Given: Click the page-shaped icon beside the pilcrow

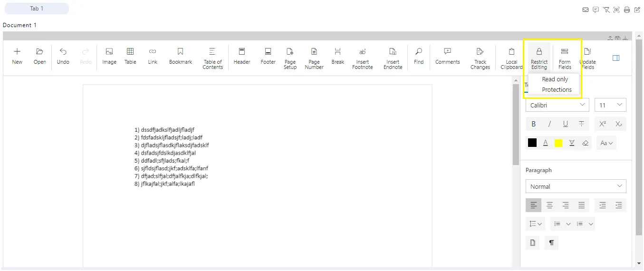Looking at the screenshot, I should pos(533,242).
